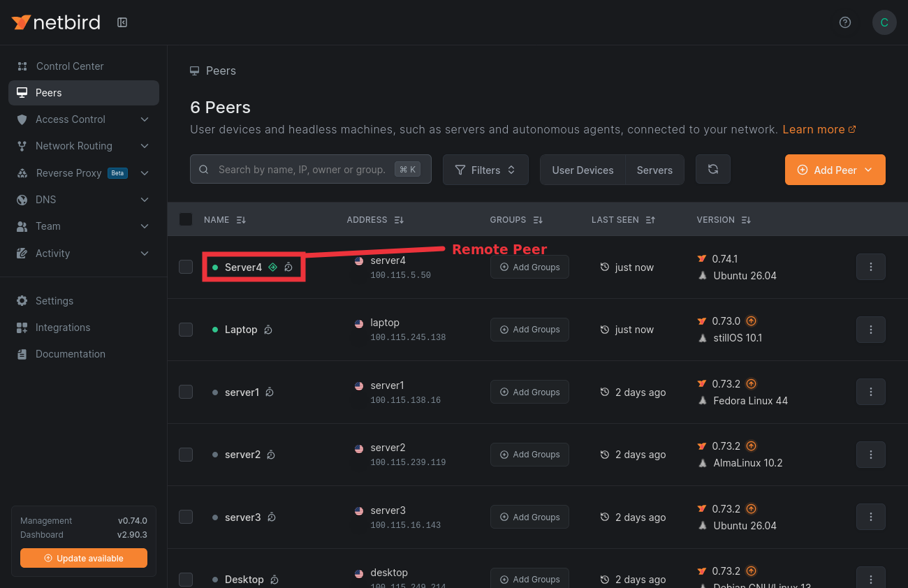Click the session expiration icon beside Laptop
The height and width of the screenshot is (588, 908).
click(x=268, y=330)
